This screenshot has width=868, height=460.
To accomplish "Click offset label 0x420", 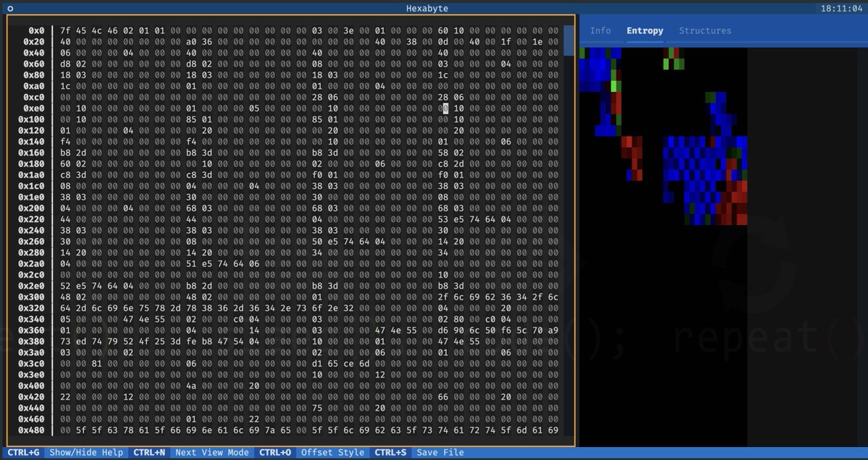I will point(31,396).
